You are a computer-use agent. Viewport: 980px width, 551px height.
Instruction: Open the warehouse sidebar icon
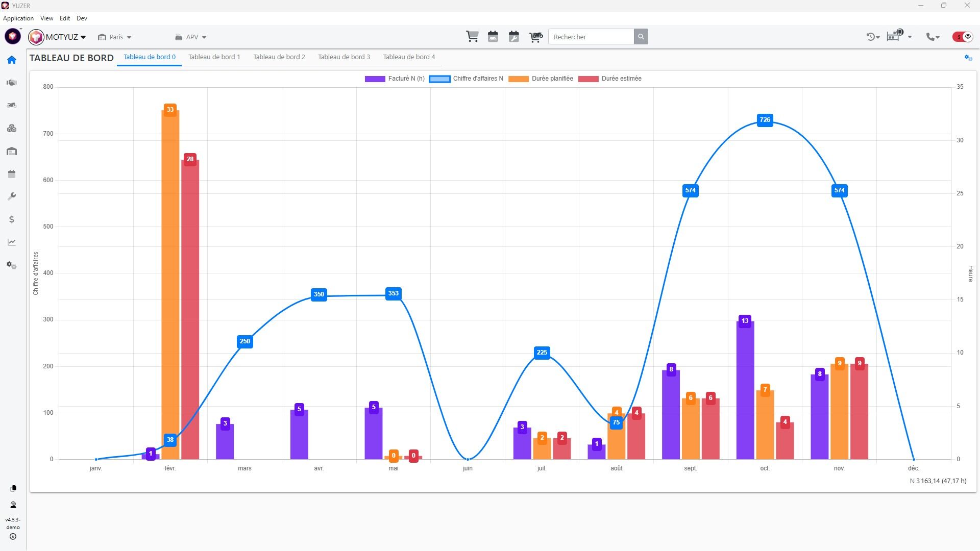click(12, 152)
